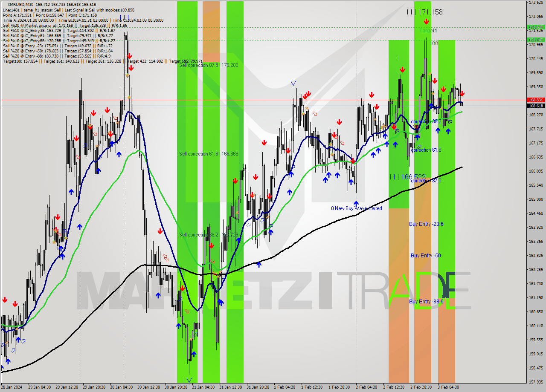Click the 167.175 price axis label
The width and height of the screenshot is (546, 392).
click(536, 143)
